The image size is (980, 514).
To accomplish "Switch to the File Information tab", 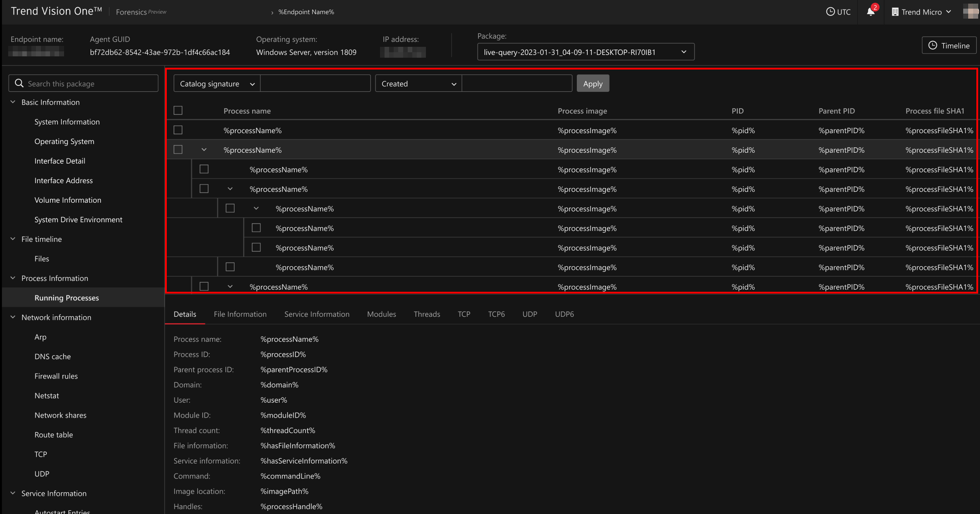I will click(240, 314).
